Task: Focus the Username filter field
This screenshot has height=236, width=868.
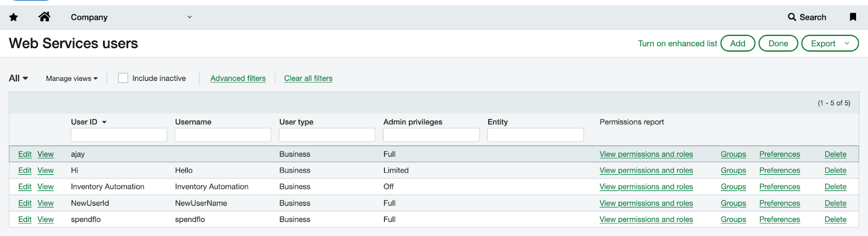Action: click(x=222, y=135)
